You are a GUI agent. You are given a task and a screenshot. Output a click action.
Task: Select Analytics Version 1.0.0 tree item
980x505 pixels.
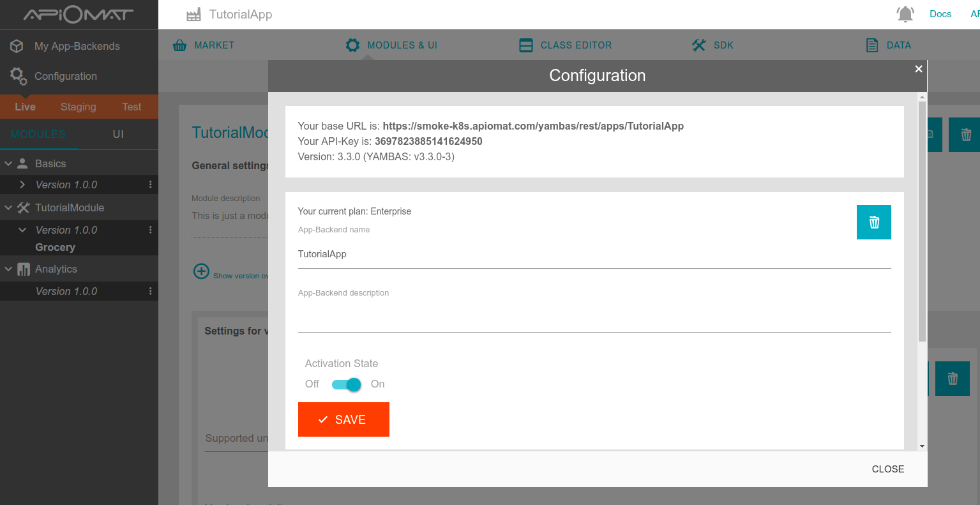point(66,291)
